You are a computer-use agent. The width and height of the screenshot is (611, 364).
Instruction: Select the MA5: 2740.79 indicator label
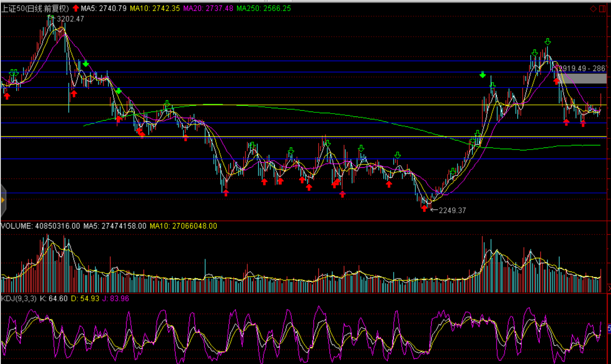104,8
